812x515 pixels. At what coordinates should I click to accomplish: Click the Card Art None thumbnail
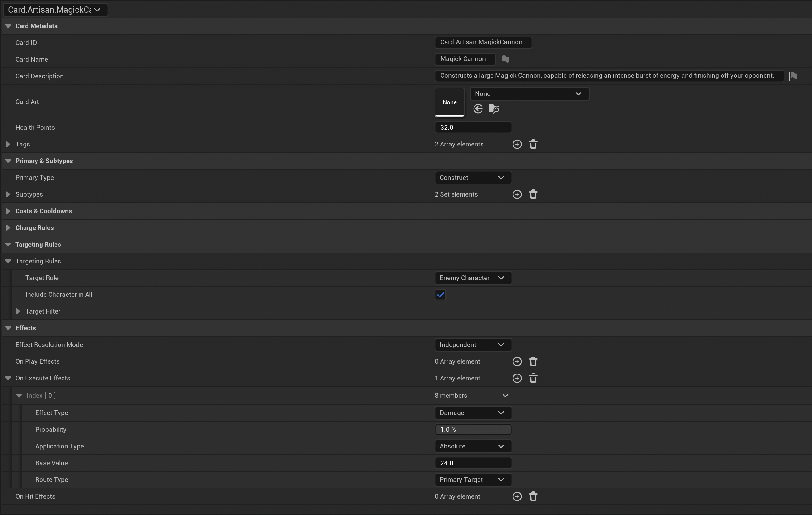click(x=449, y=102)
